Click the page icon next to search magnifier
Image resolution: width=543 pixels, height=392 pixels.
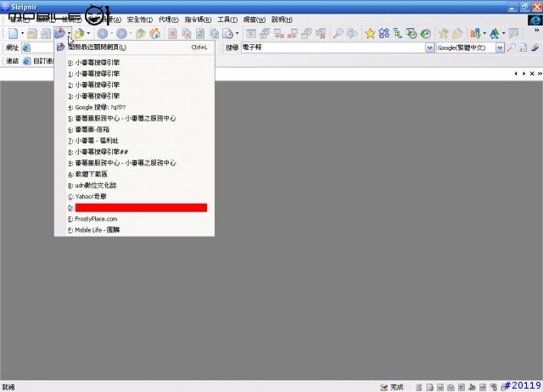[x=523, y=48]
